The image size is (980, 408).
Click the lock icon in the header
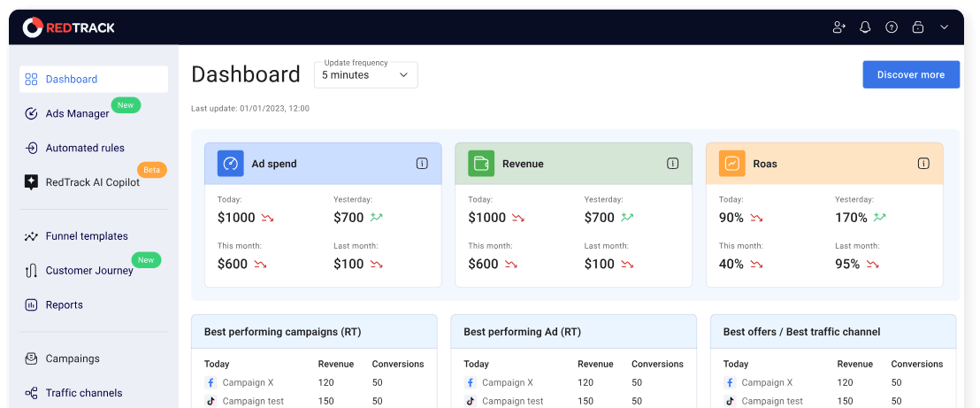(x=917, y=27)
